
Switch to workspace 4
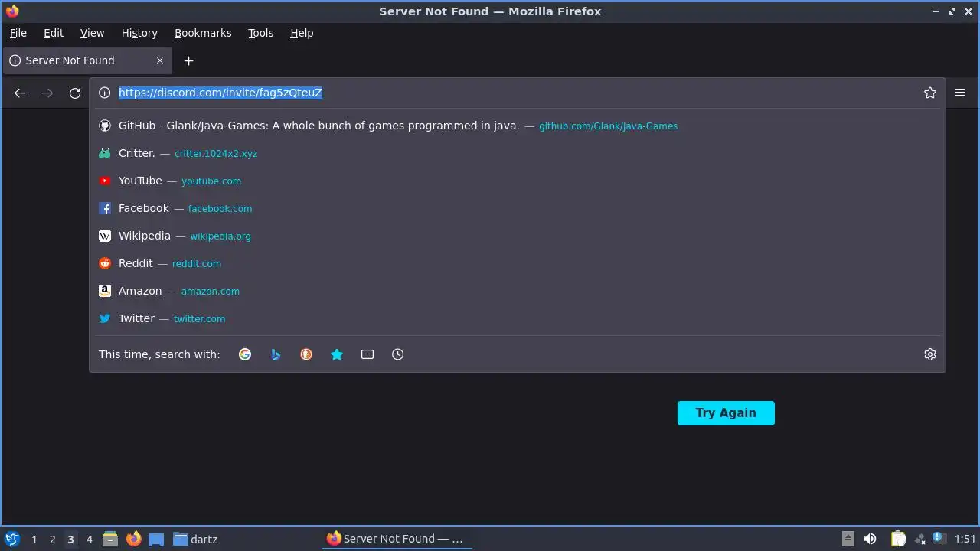pos(89,540)
